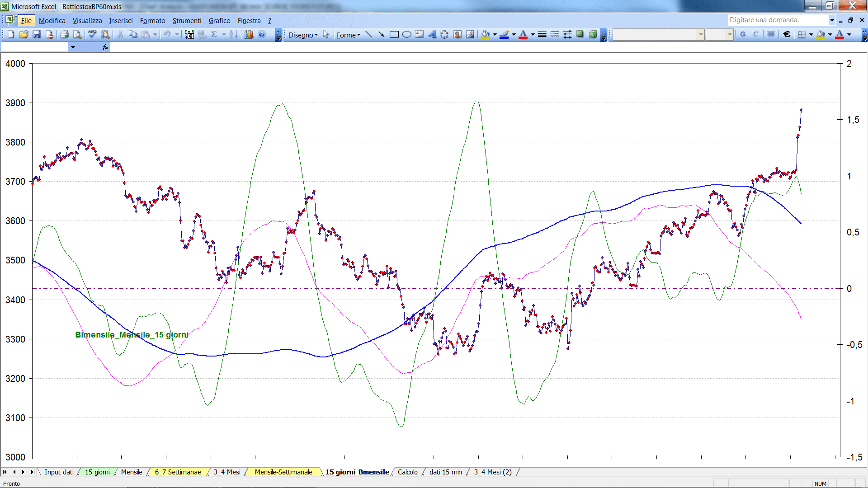Apply Euro currency style

click(787, 34)
